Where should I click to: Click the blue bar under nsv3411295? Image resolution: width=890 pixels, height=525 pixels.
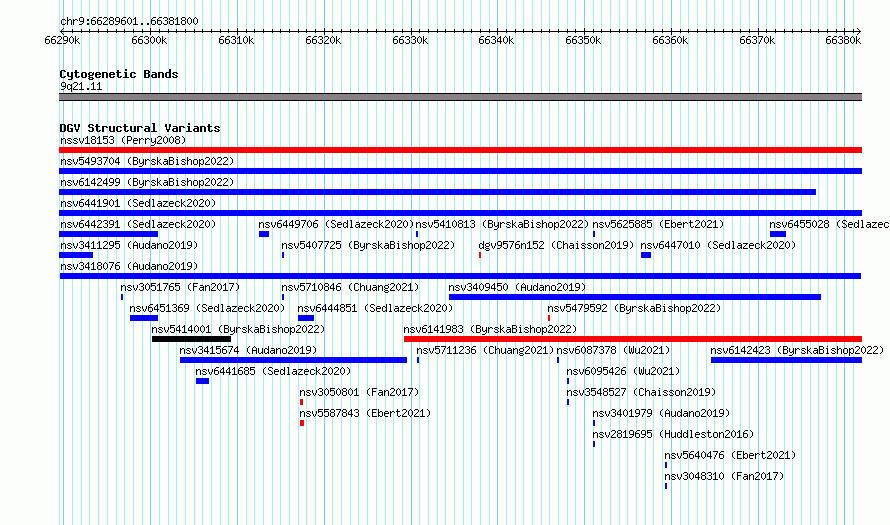pos(76,255)
